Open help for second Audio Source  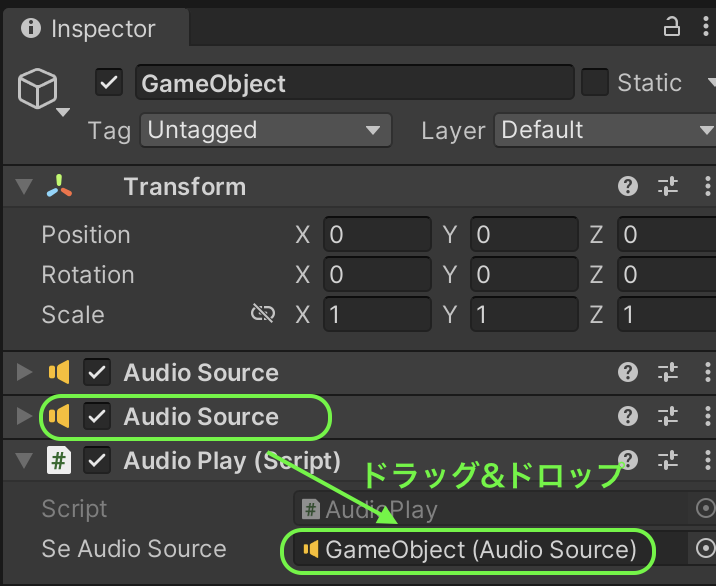pos(628,417)
